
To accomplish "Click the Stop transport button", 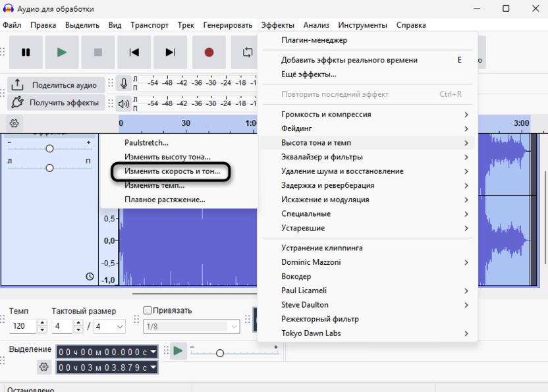I will pos(98,52).
